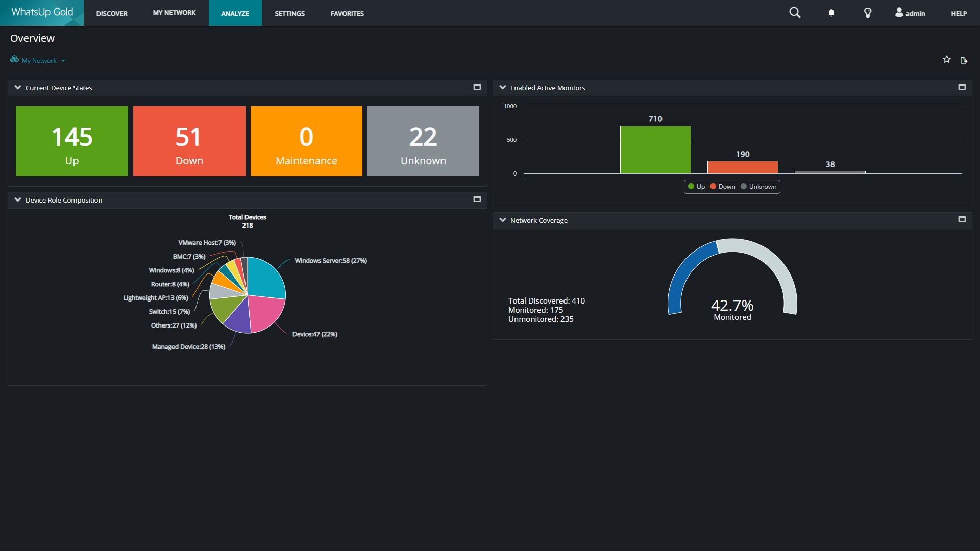
Task: Click the lightbulb tips icon
Action: (x=867, y=13)
